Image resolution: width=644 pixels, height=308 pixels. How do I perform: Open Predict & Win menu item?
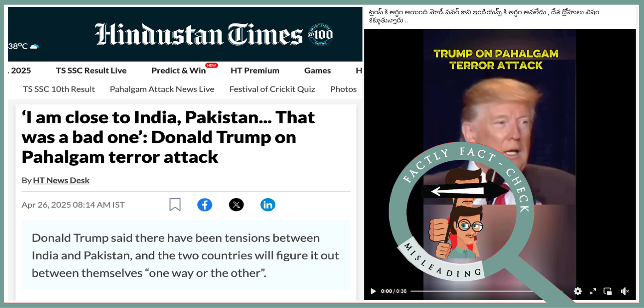click(179, 70)
